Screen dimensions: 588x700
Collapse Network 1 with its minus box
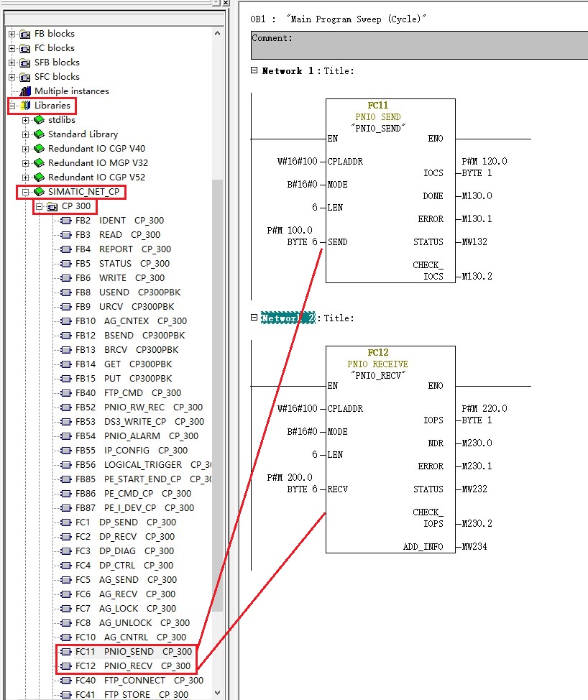pos(254,70)
